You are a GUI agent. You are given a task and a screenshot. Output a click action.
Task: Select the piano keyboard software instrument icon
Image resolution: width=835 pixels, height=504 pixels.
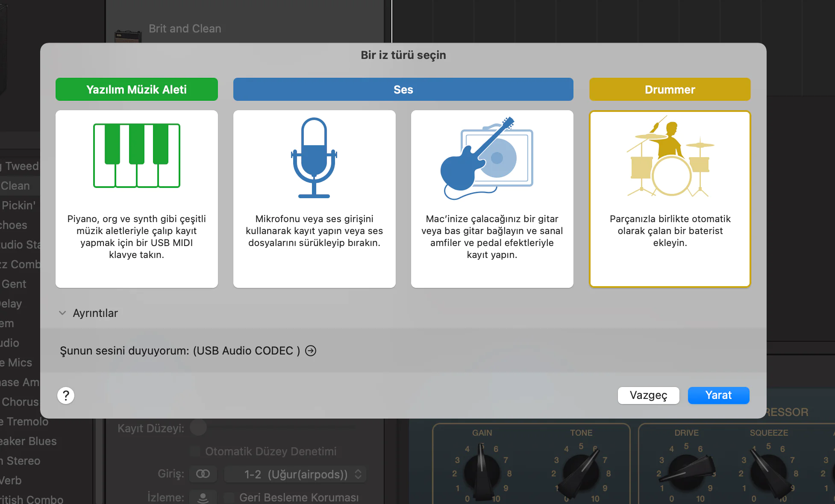(x=137, y=156)
